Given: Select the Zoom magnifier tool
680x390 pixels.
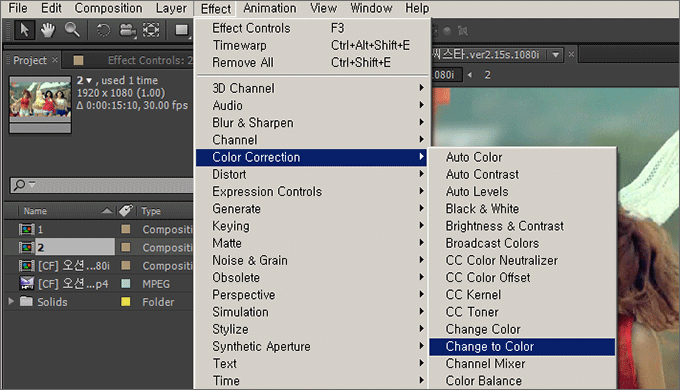Looking at the screenshot, I should pos(72,30).
